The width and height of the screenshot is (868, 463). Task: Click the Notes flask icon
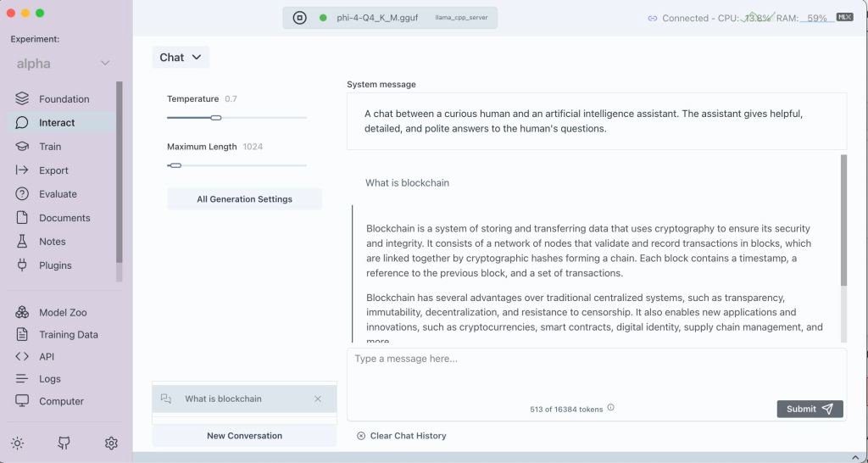pyautogui.click(x=22, y=242)
